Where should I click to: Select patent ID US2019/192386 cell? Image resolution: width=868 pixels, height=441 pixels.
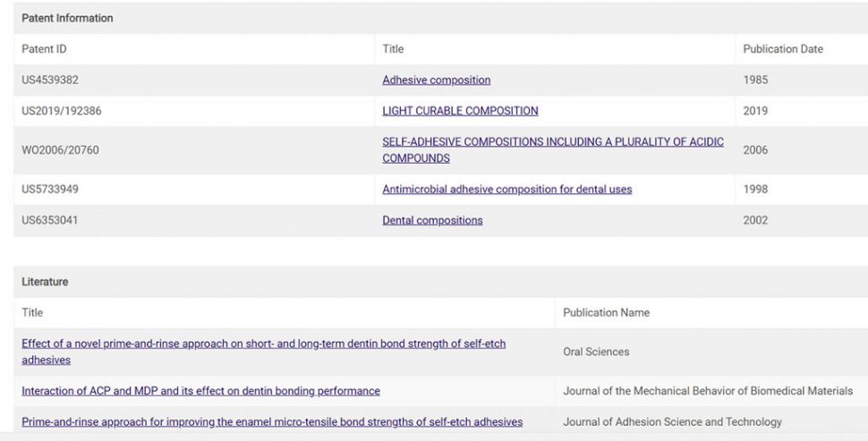(x=62, y=111)
